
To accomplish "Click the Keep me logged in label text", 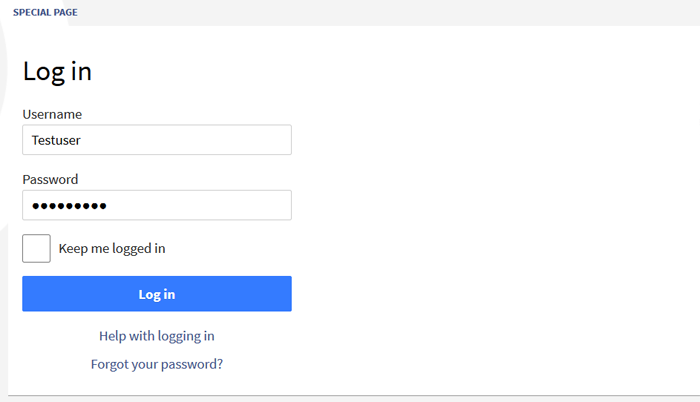I will 112,248.
